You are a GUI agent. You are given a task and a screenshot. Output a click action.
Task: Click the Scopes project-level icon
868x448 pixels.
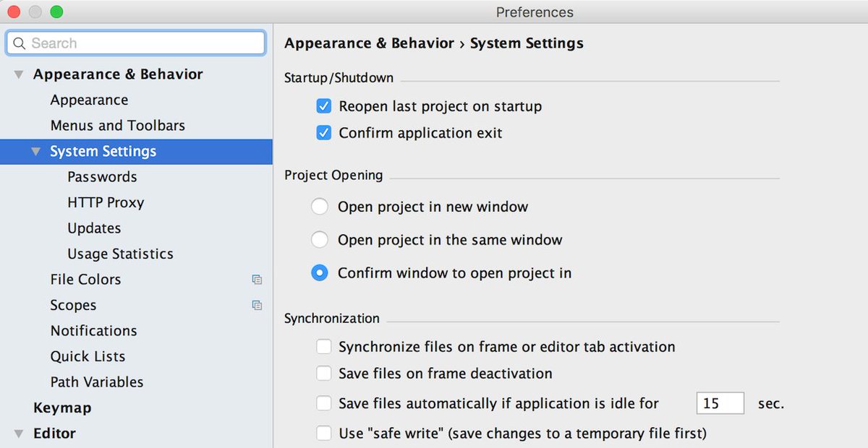point(257,306)
